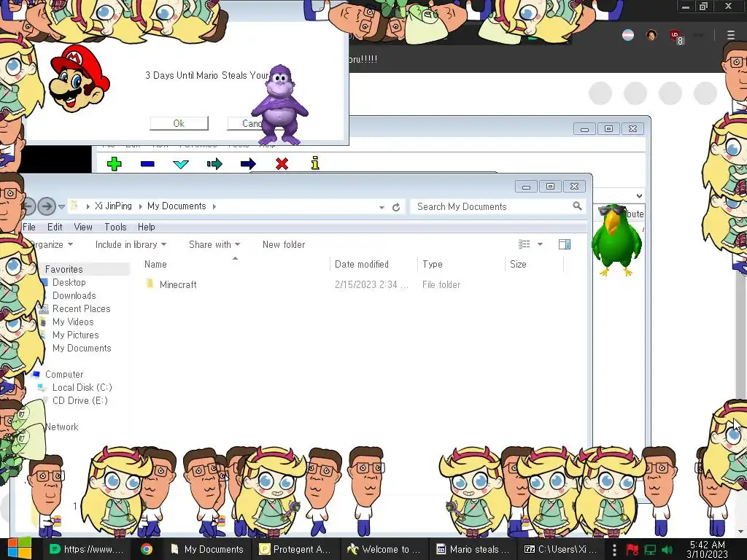Image resolution: width=747 pixels, height=560 pixels.
Task: Click the search magnifier icon in My Documents
Action: pyautogui.click(x=578, y=206)
